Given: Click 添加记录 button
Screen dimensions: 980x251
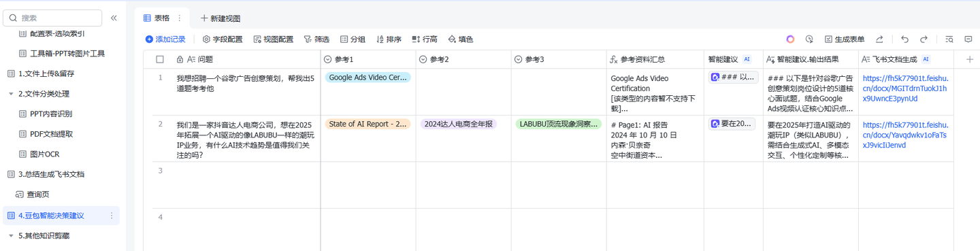Looking at the screenshot, I should tap(165, 39).
